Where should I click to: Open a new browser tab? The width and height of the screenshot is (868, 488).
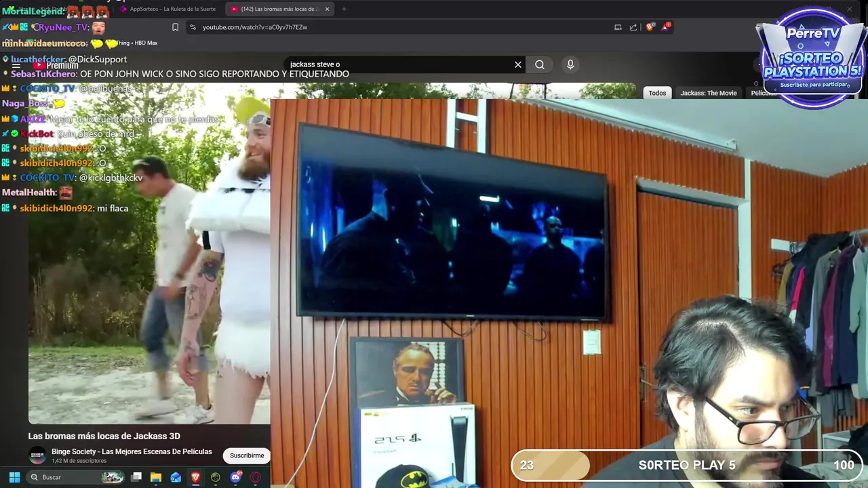tap(344, 9)
